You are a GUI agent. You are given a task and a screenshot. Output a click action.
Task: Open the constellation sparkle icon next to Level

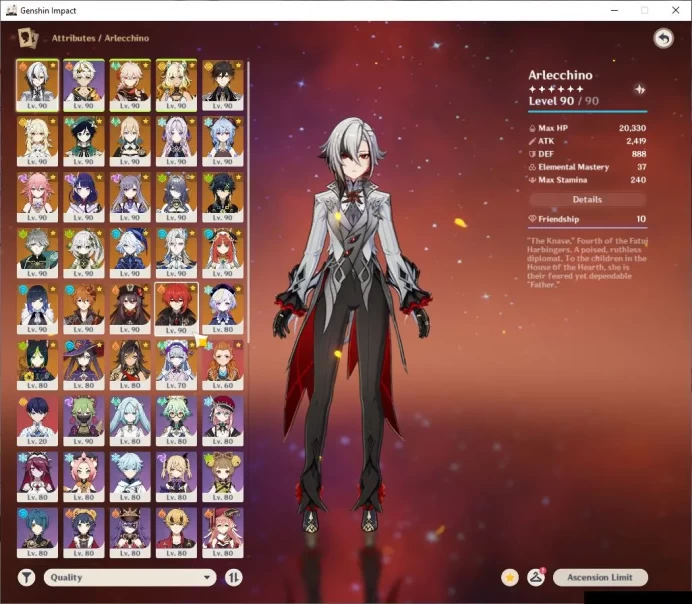(x=639, y=90)
